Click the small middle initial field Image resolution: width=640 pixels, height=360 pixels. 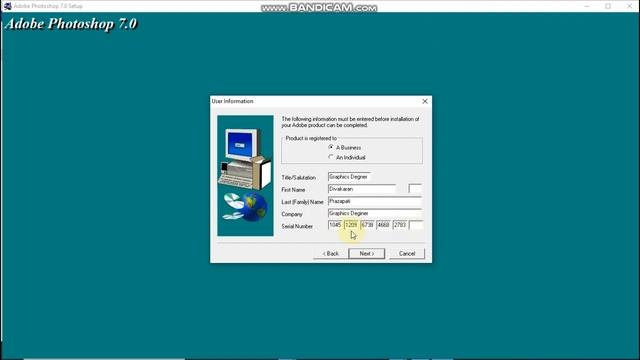pyautogui.click(x=415, y=189)
